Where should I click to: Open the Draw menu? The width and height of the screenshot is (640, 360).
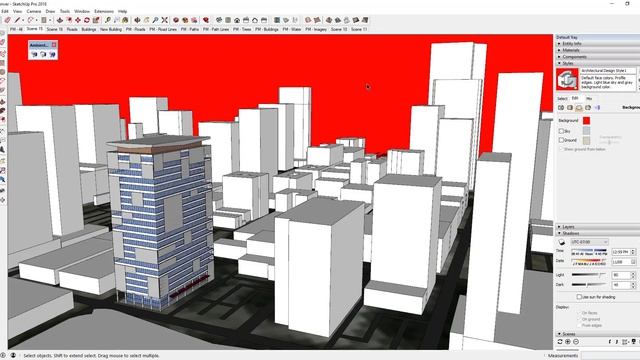tap(50, 11)
